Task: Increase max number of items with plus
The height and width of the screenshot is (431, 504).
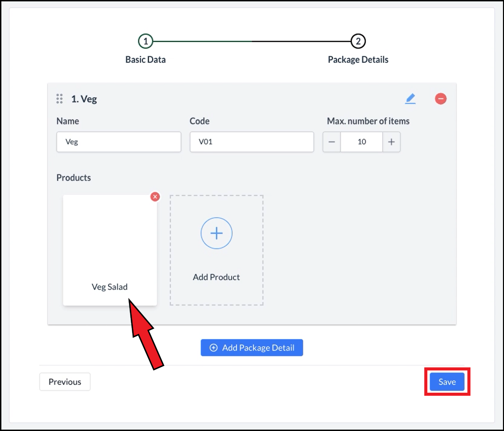Action: (391, 142)
